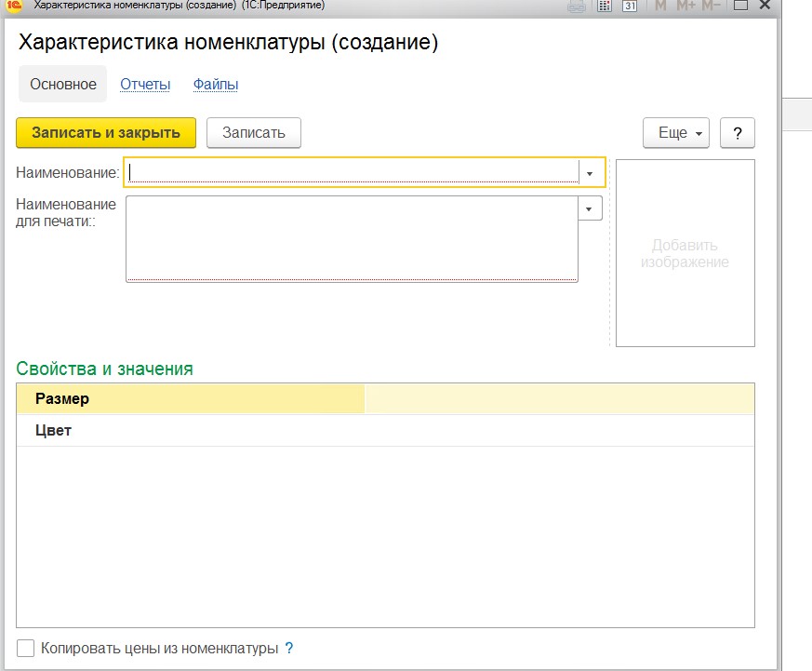Open the Еще dropdown menu

676,133
